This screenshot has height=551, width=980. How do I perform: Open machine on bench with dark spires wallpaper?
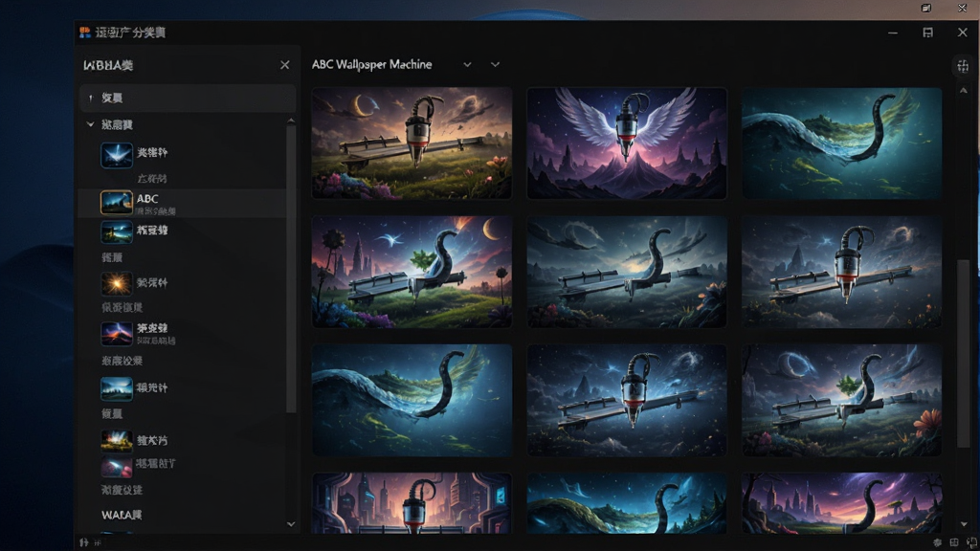[842, 272]
